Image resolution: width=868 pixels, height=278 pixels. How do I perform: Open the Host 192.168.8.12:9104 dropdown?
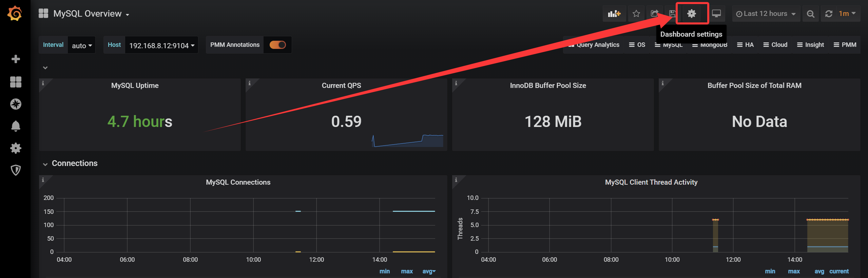162,45
